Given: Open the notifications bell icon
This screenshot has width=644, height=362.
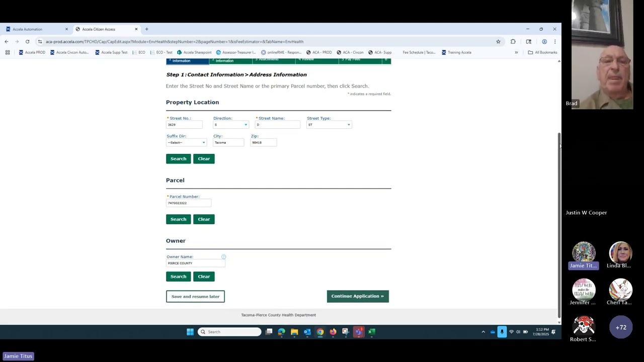Looking at the screenshot, I should pos(553,332).
